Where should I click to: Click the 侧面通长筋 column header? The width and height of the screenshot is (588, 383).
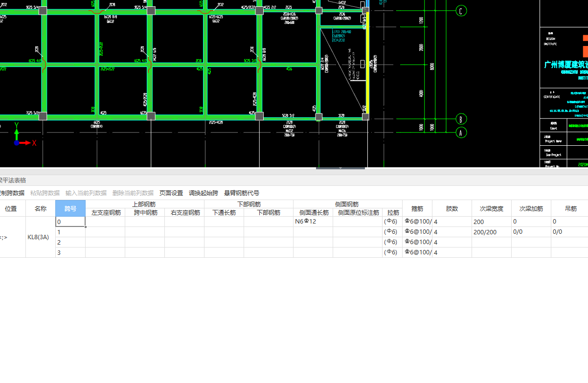314,212
